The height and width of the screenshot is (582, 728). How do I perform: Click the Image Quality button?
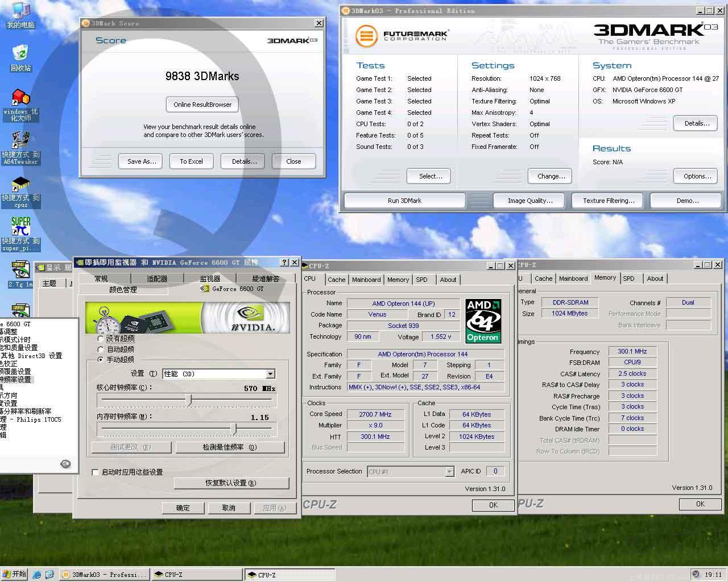(x=530, y=201)
